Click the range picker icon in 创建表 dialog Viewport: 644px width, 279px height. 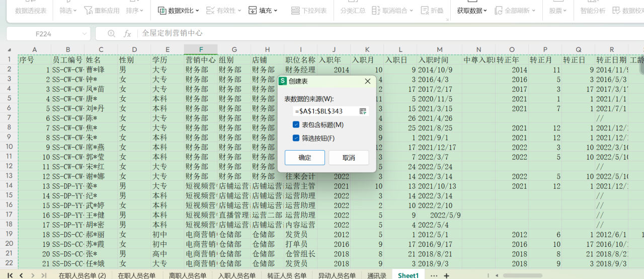click(363, 111)
